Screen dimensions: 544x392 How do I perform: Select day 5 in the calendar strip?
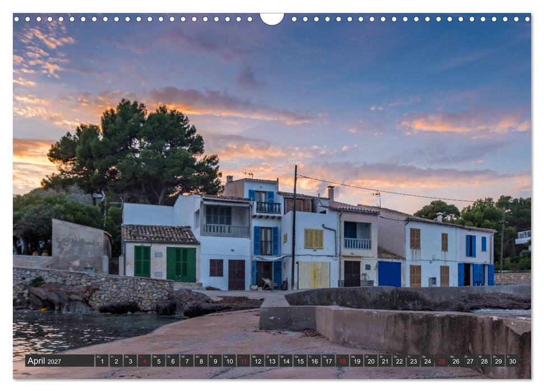click(x=159, y=361)
